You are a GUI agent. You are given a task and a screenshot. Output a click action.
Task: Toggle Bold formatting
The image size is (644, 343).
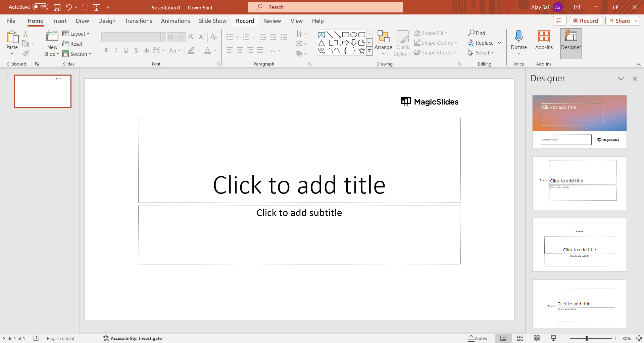point(106,50)
